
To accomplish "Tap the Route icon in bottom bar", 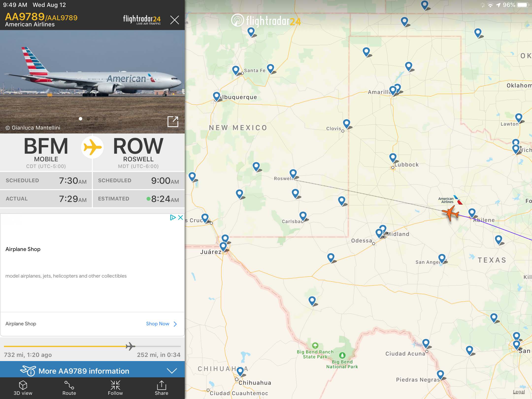I will [69, 385].
